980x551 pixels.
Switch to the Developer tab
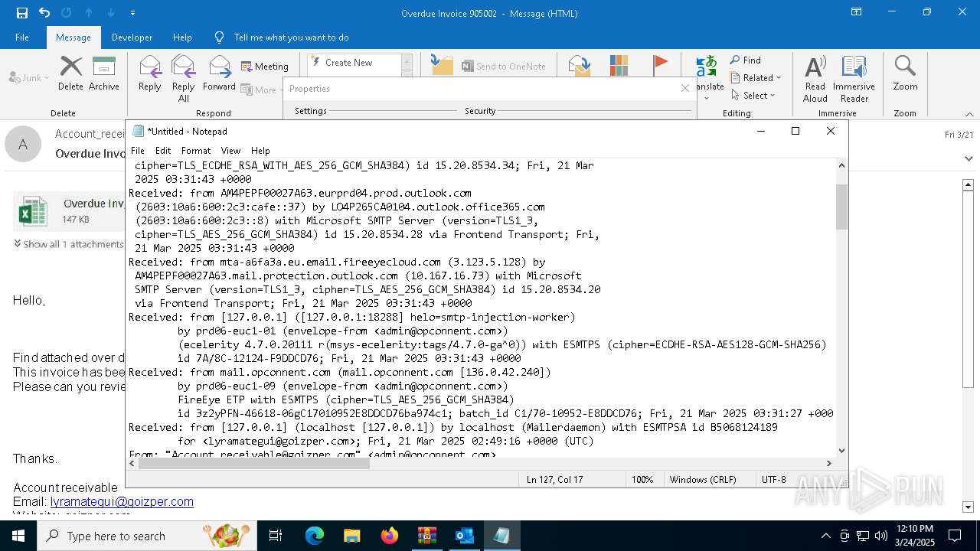click(132, 37)
